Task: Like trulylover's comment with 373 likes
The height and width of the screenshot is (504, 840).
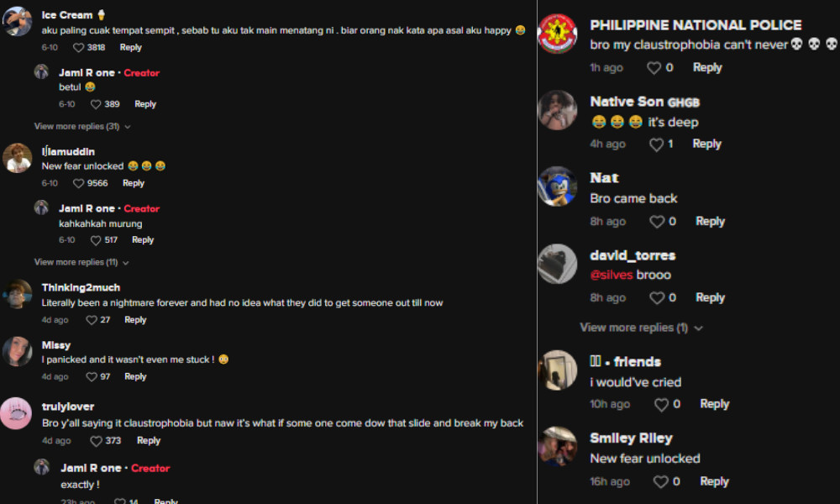Action: point(96,441)
